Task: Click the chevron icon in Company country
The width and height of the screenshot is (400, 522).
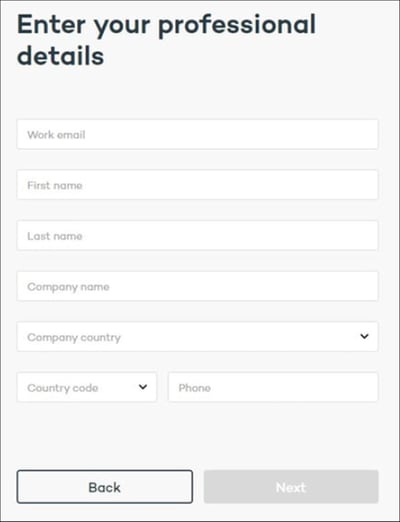Action: (x=364, y=336)
